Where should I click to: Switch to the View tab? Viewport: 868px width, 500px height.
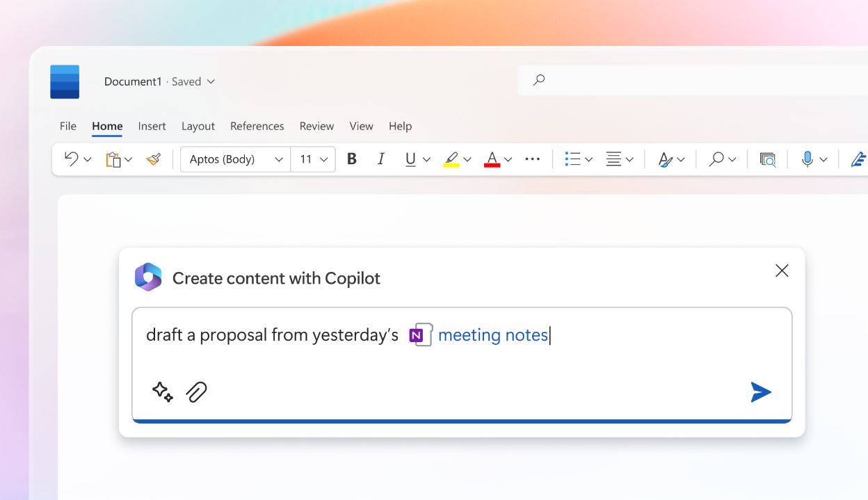[361, 126]
